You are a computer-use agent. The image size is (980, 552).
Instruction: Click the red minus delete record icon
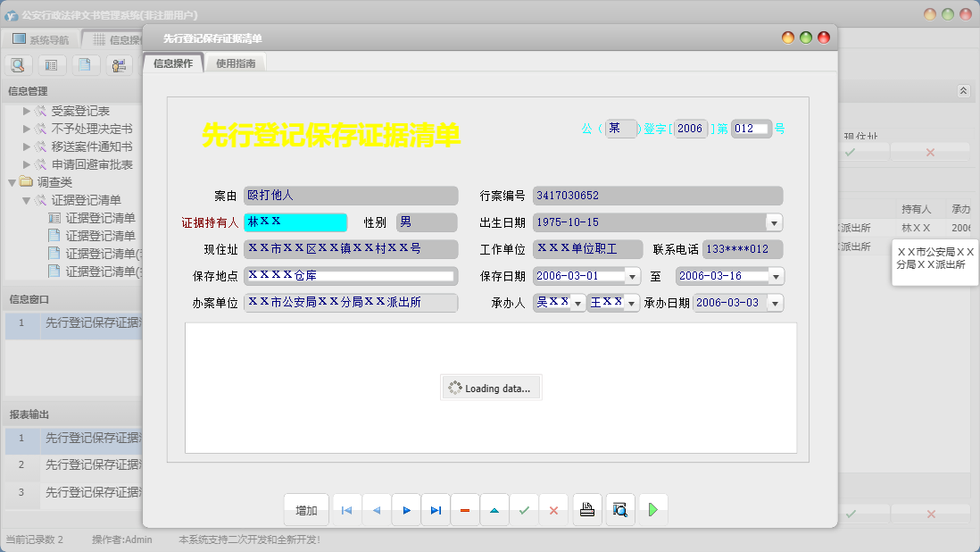coord(465,510)
